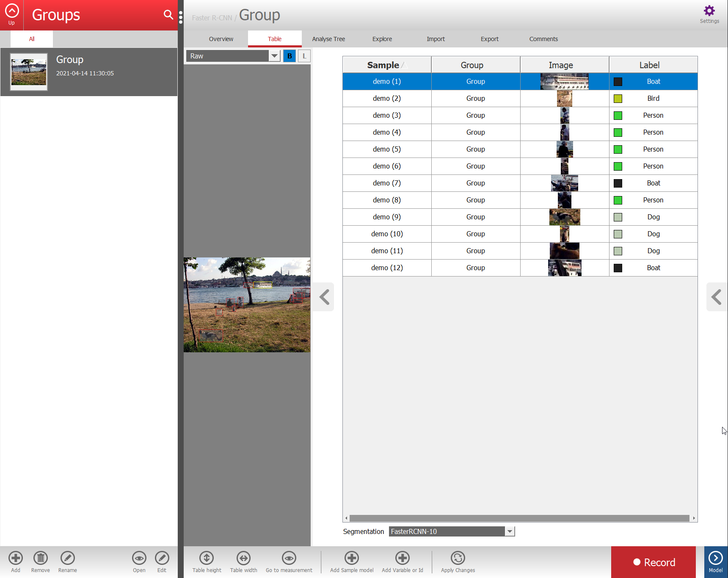Image resolution: width=728 pixels, height=578 pixels.
Task: Open the Export tab
Action: click(489, 39)
